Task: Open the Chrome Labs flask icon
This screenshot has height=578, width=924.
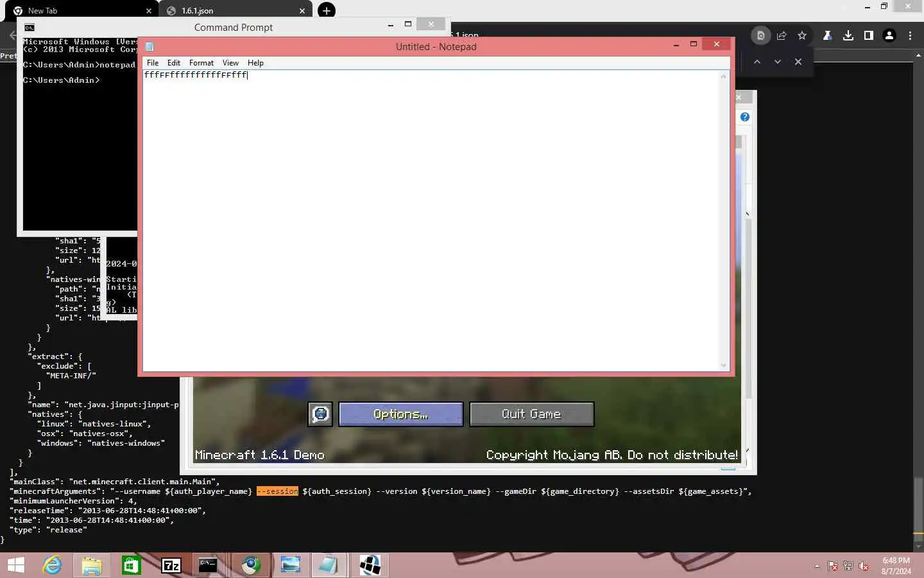Action: (x=828, y=36)
